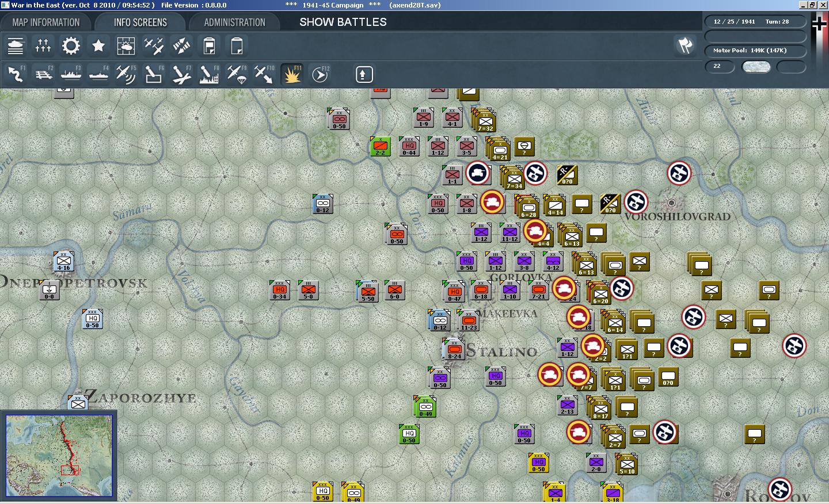829x504 pixels.
Task: Click the Gorlovka city label
Action: (521, 277)
